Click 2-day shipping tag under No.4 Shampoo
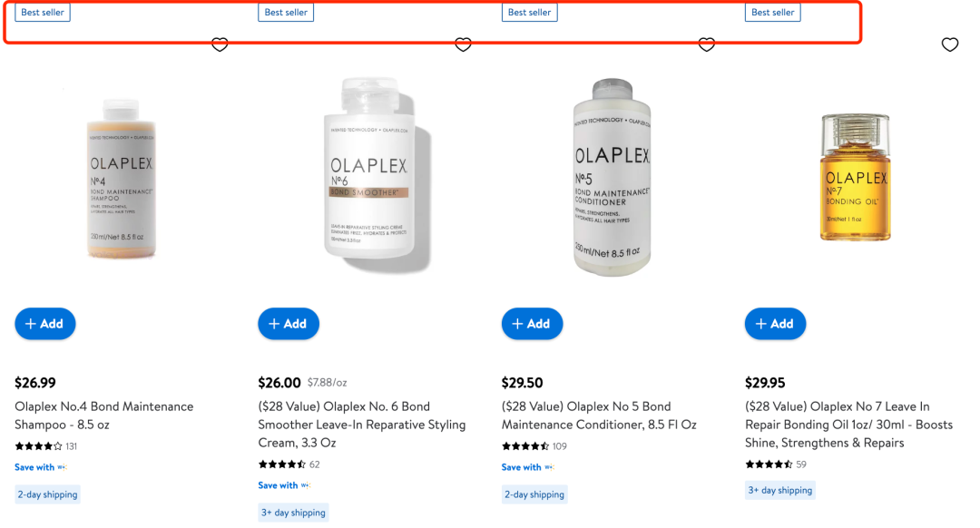Screen dimensions: 980x528 pyautogui.click(x=48, y=494)
